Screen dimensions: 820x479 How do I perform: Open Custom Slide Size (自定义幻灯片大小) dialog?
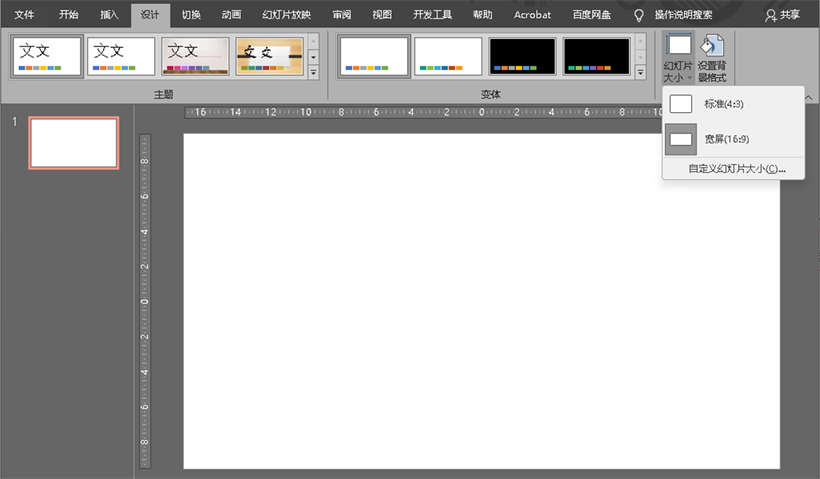[x=736, y=169]
